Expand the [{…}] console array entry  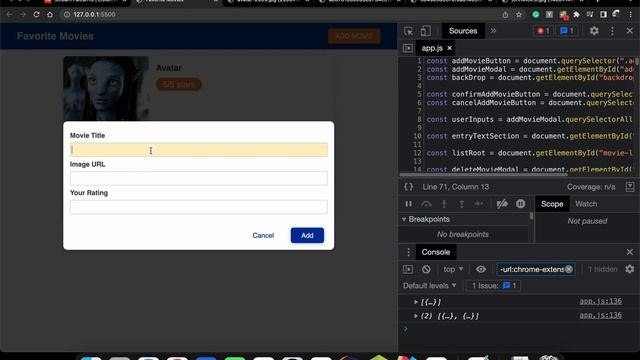416,302
